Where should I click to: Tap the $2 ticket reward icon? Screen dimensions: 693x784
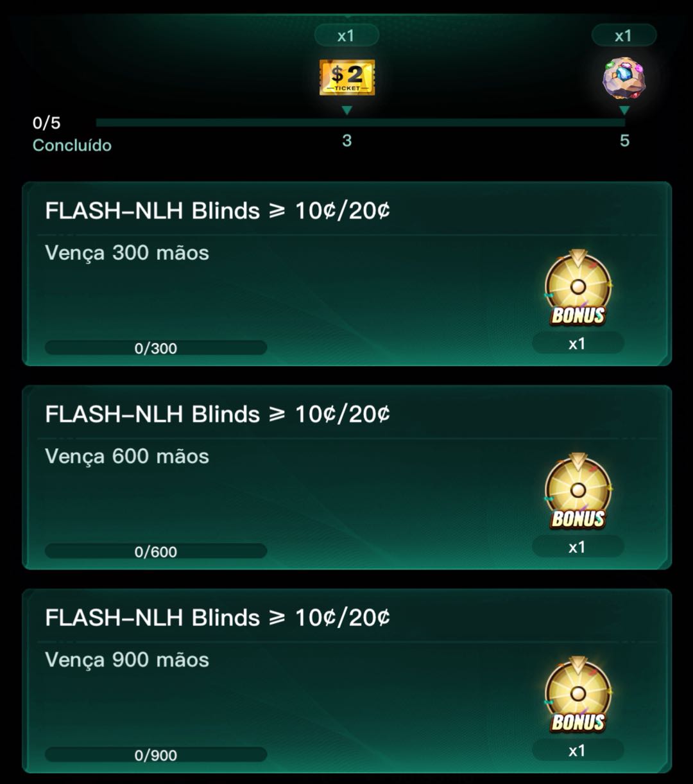[x=347, y=77]
